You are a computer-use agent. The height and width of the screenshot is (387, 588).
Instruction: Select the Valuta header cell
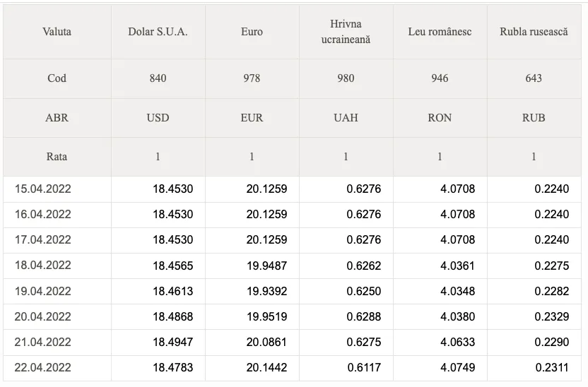[x=57, y=32]
